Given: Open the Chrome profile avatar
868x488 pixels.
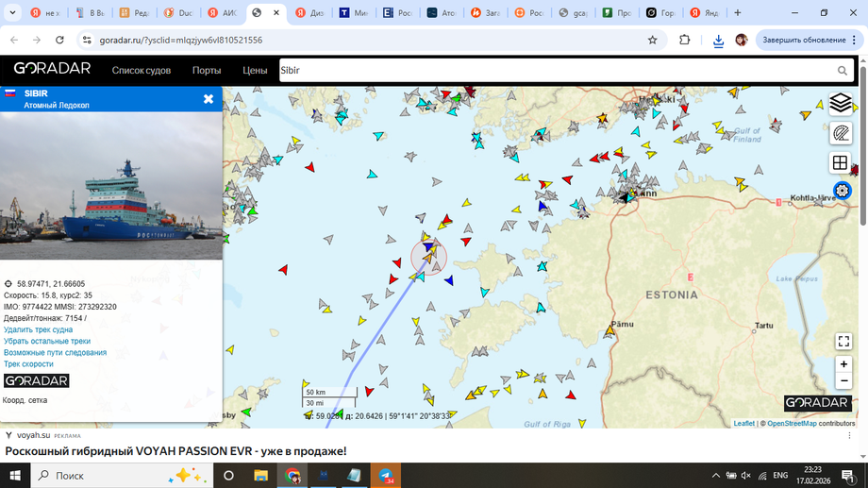Looking at the screenshot, I should 742,40.
